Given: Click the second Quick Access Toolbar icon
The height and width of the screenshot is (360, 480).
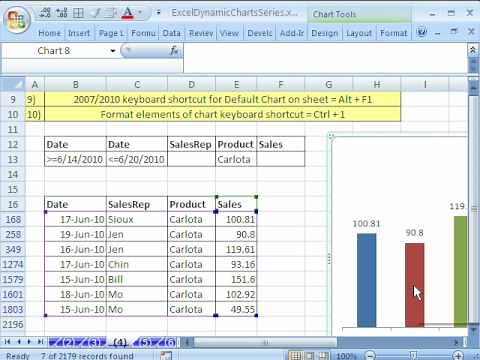Looking at the screenshot, I should (61, 13).
